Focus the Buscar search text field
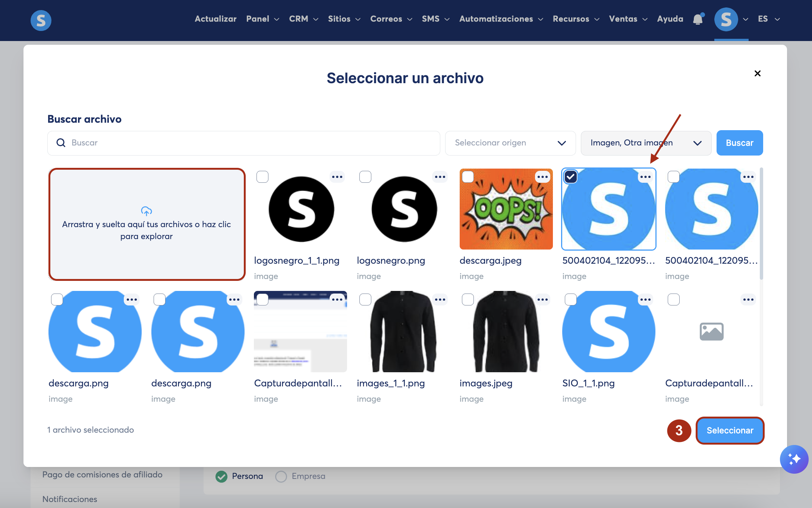 (244, 143)
